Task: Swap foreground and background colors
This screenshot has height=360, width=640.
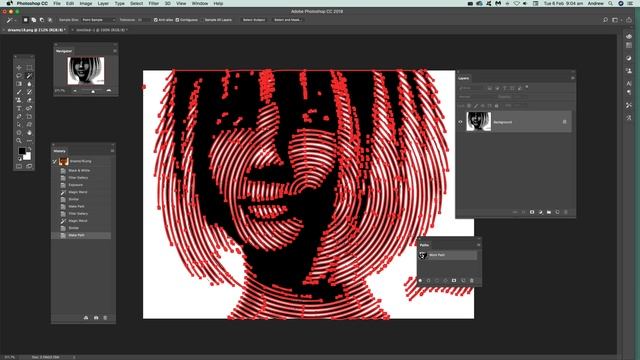Action: click(x=29, y=149)
